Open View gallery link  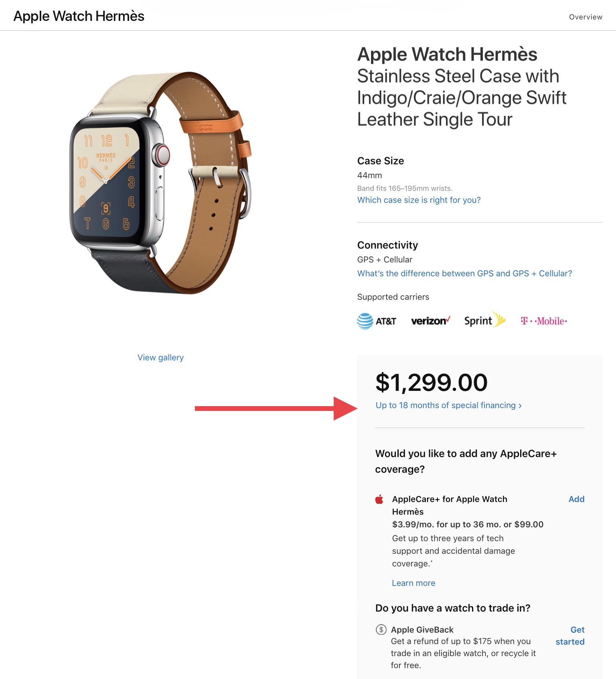click(160, 358)
